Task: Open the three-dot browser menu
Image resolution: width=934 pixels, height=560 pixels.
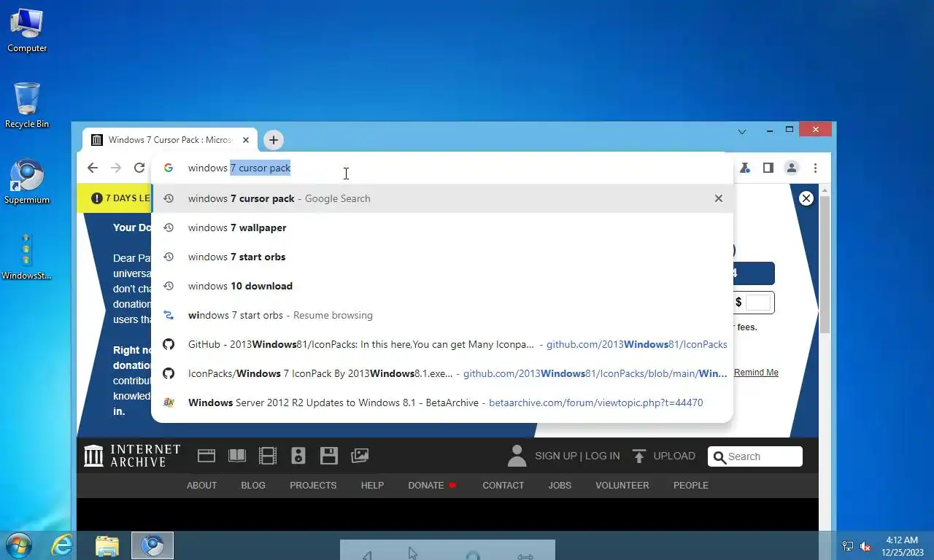Action: (815, 168)
